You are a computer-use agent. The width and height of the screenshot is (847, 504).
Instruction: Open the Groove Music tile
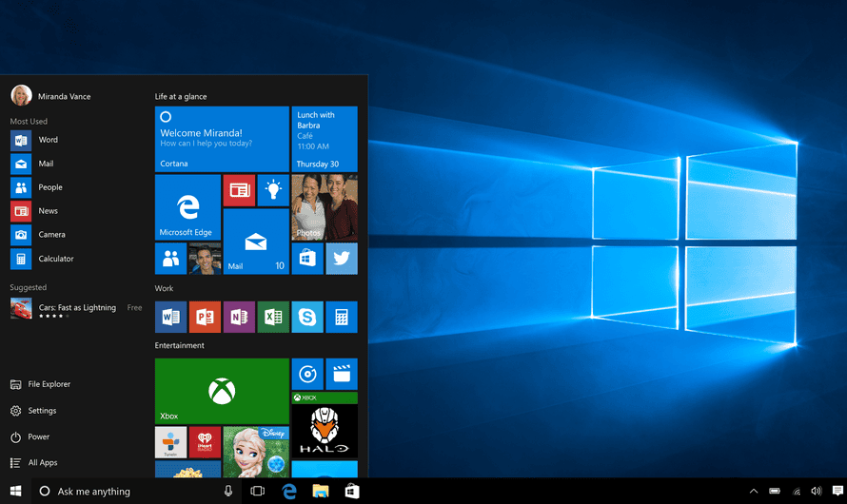coord(307,374)
